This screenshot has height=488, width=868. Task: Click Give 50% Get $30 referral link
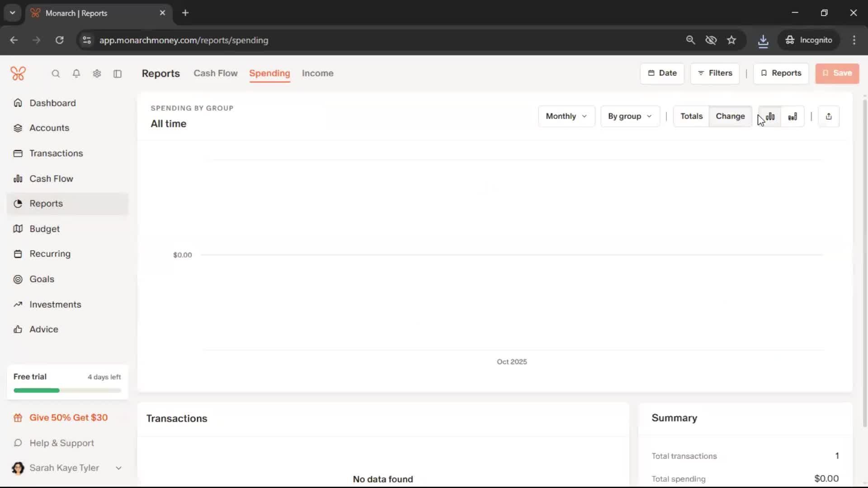pos(68,418)
